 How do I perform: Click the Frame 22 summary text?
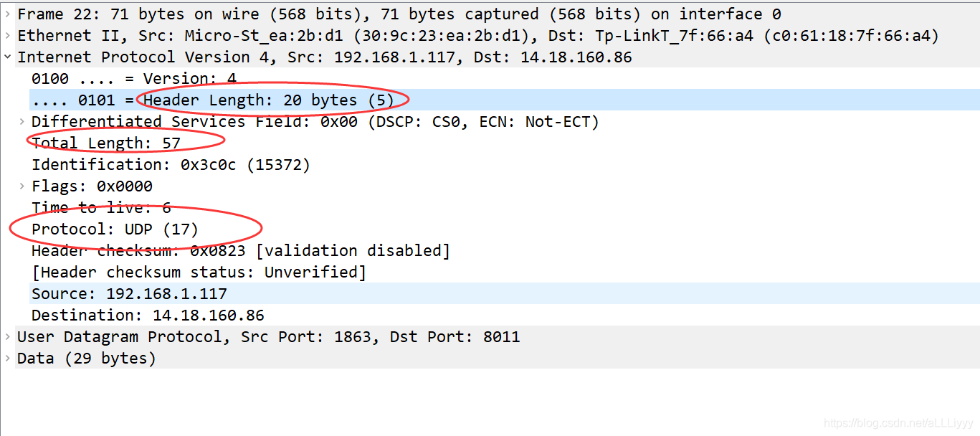(399, 14)
